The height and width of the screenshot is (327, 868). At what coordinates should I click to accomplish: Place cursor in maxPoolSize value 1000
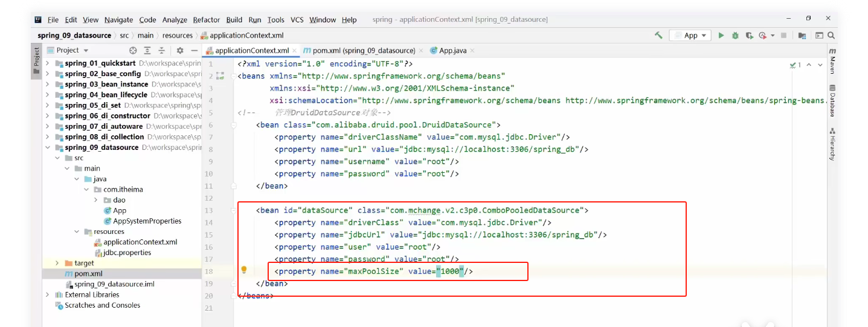tap(450, 271)
